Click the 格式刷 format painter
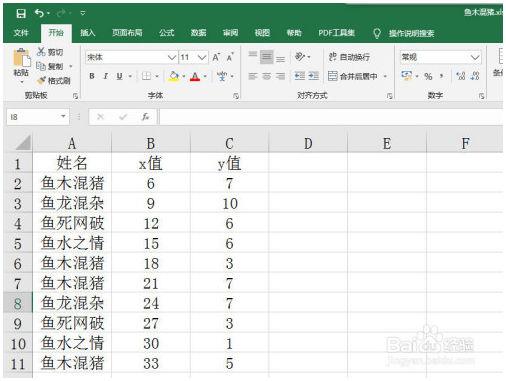The height and width of the screenshot is (381, 506). pyautogui.click(x=53, y=80)
